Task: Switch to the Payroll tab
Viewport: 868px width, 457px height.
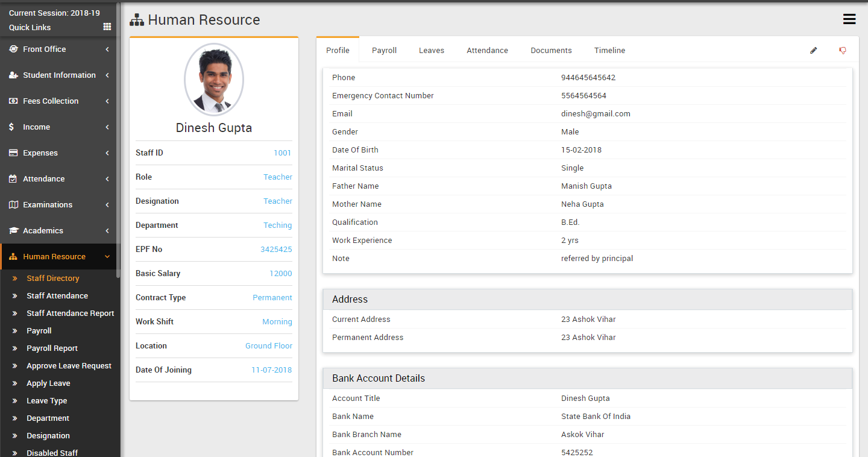Action: coord(384,51)
